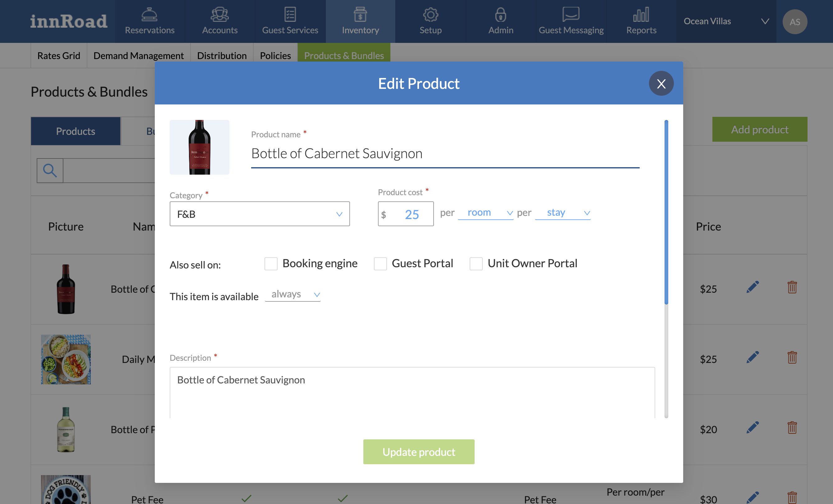Open the per room dropdown
Image resolution: width=833 pixels, height=504 pixels.
[x=486, y=213]
